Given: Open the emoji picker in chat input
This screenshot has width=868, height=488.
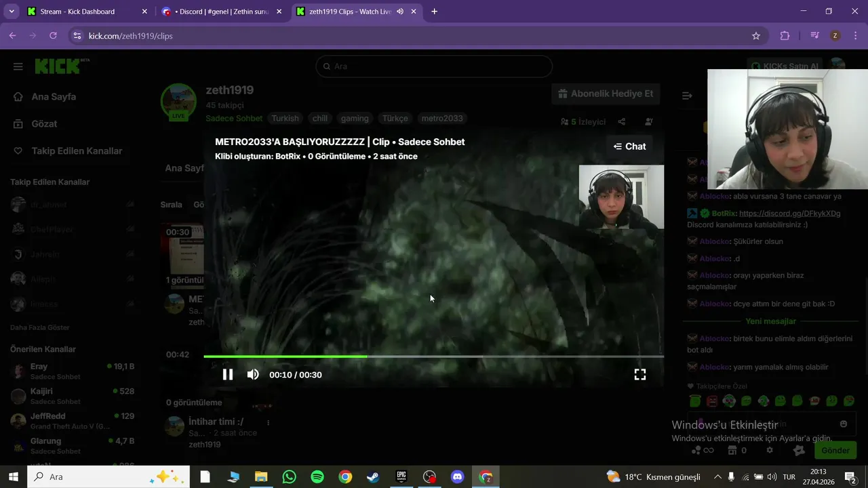Looking at the screenshot, I should tap(844, 424).
